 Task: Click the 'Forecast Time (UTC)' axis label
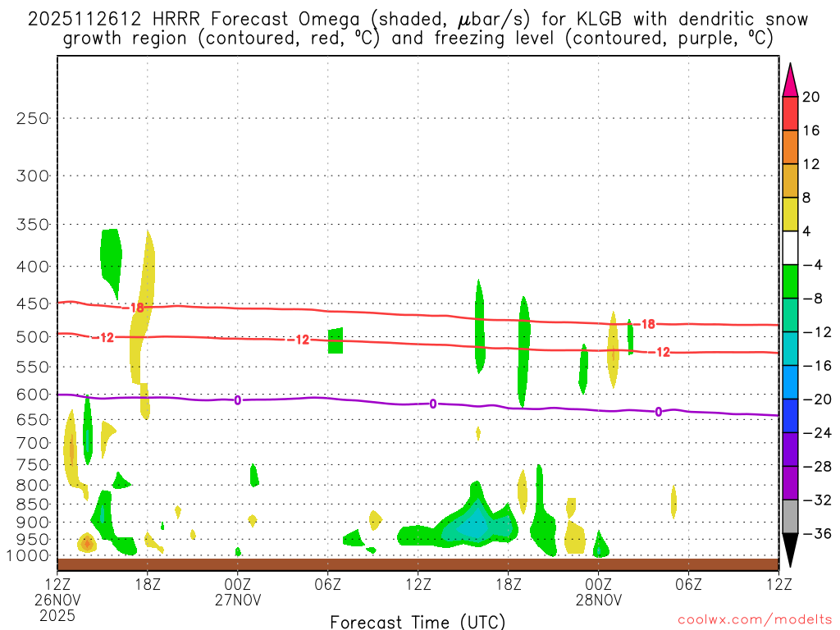[418, 622]
